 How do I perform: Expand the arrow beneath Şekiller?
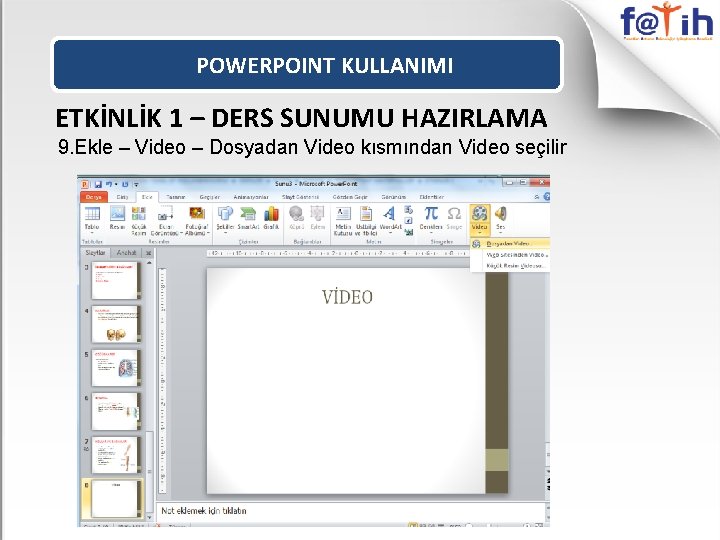(x=225, y=233)
